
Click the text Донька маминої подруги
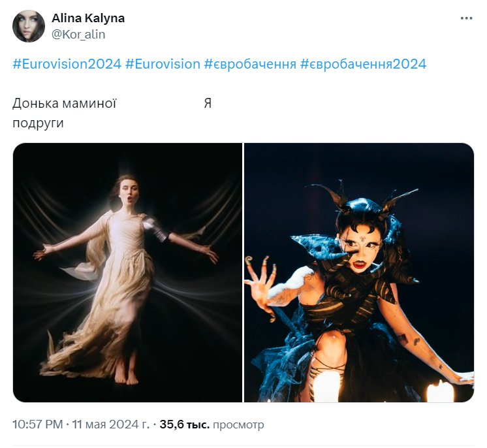tap(64, 112)
